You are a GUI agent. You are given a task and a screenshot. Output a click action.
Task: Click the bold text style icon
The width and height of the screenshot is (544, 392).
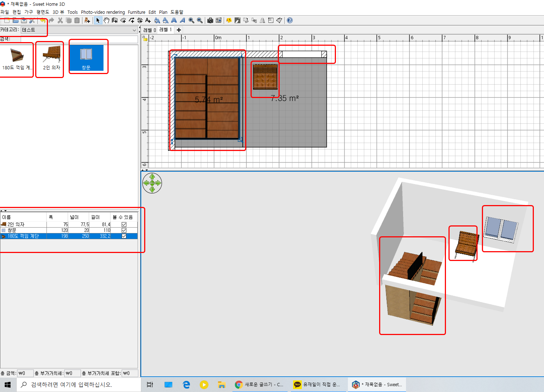(174, 20)
